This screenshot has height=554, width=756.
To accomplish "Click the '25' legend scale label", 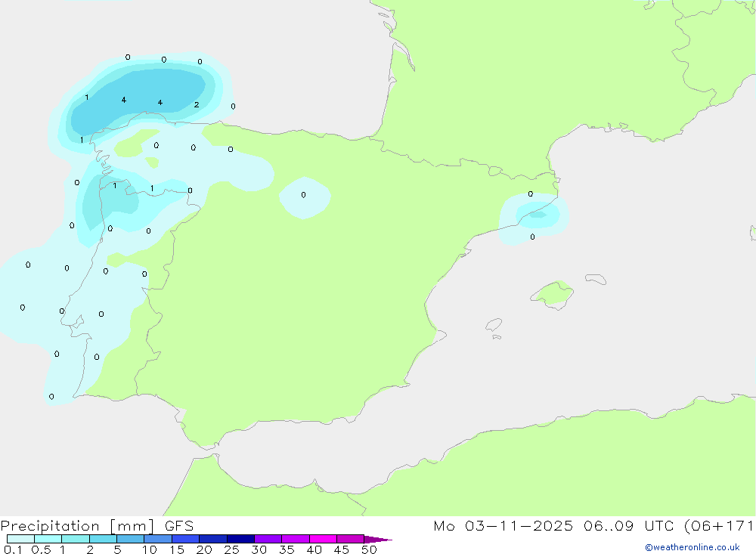I will (231, 549).
